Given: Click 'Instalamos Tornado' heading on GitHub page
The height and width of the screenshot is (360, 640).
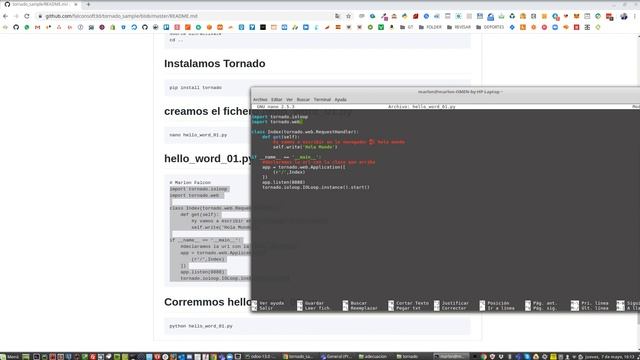Looking at the screenshot, I should [215, 64].
